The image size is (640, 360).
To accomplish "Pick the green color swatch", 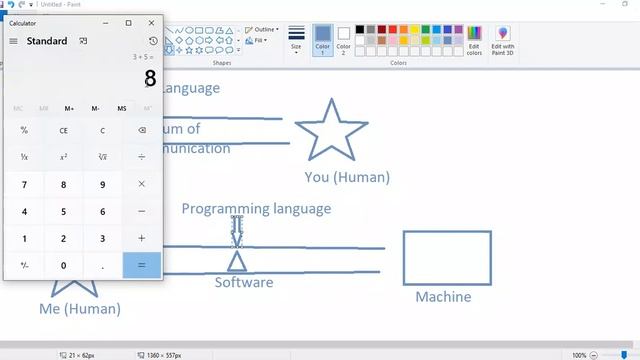I will (x=426, y=29).
